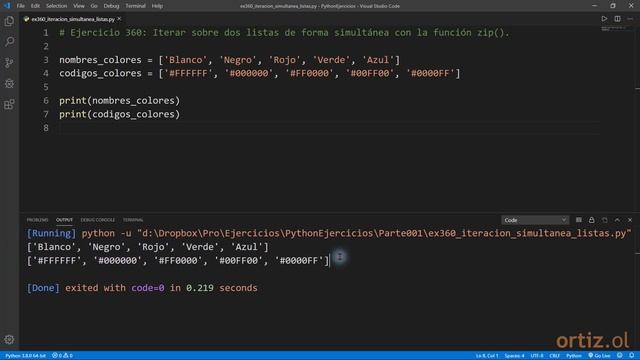Click the minimap in the editor
640x360 pixels.
613,29
